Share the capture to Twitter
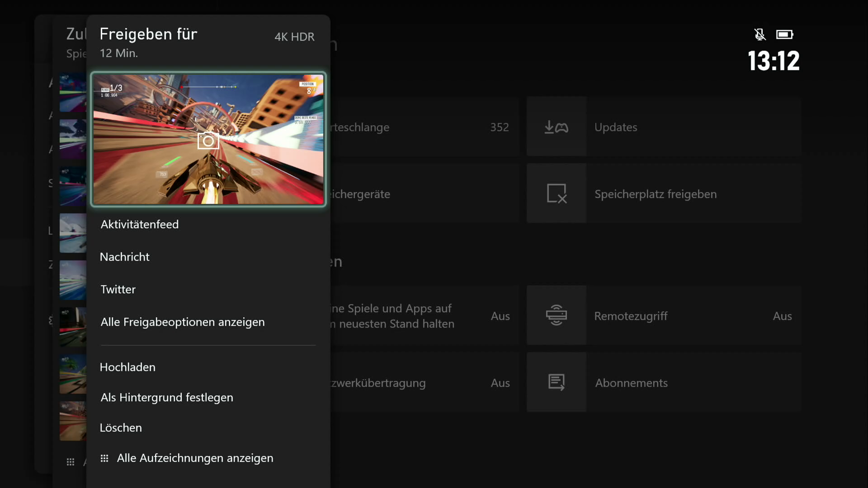 pos(118,290)
